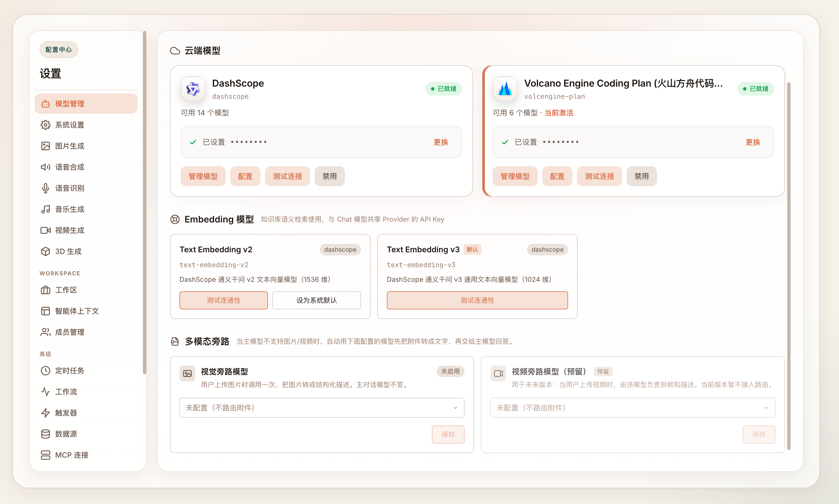Click the 多模态旁路 section icon
The image size is (839, 504).
click(175, 341)
